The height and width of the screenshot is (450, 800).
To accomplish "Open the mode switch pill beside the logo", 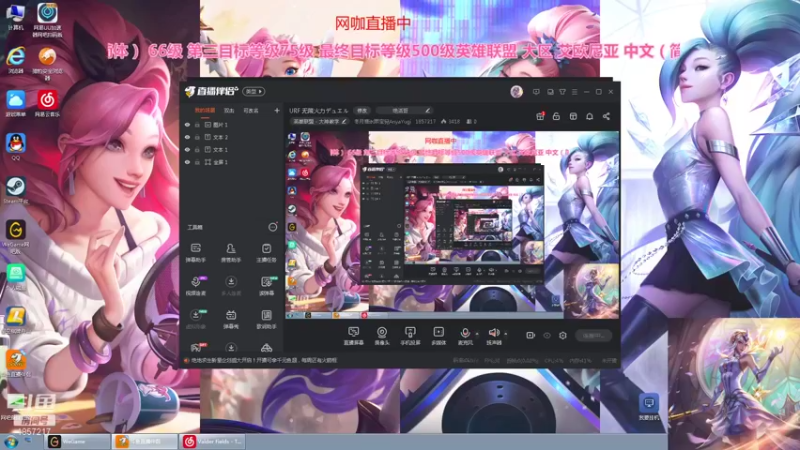I will coord(254,91).
